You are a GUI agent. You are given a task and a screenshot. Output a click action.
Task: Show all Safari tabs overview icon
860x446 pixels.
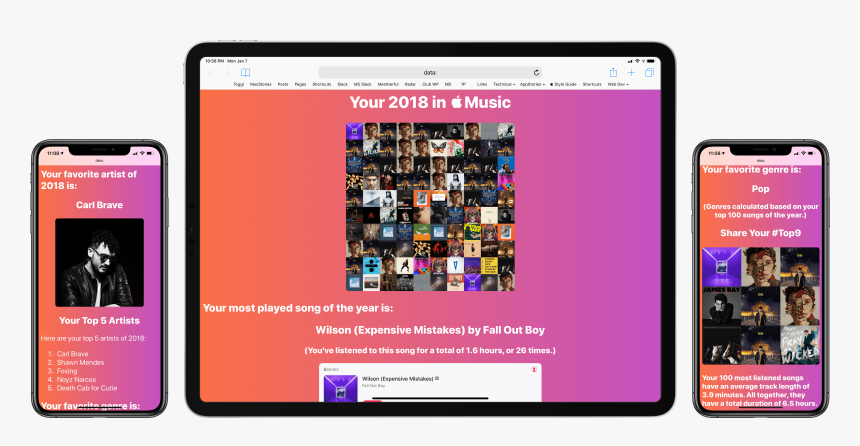[649, 72]
